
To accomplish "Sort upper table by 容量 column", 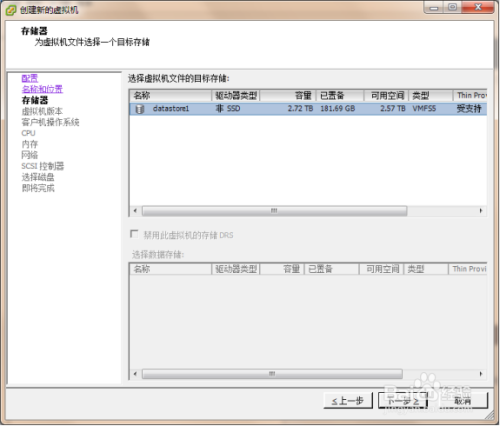I will (288, 96).
